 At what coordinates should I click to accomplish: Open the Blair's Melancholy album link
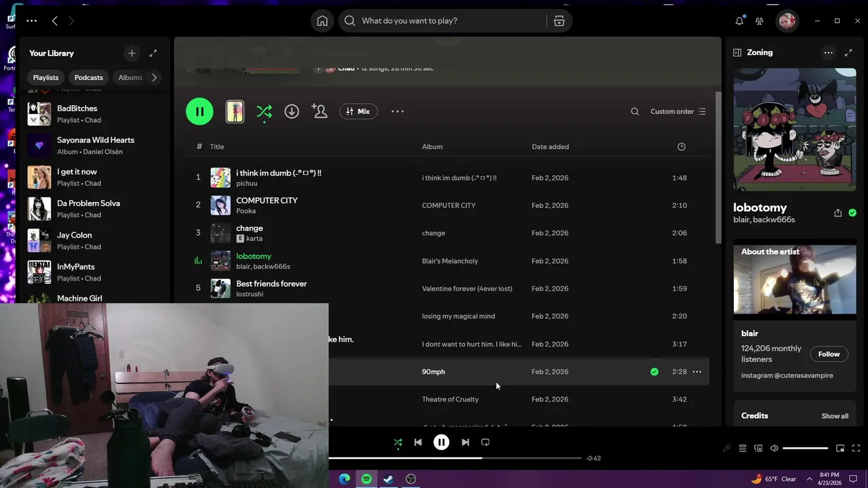[450, 261]
